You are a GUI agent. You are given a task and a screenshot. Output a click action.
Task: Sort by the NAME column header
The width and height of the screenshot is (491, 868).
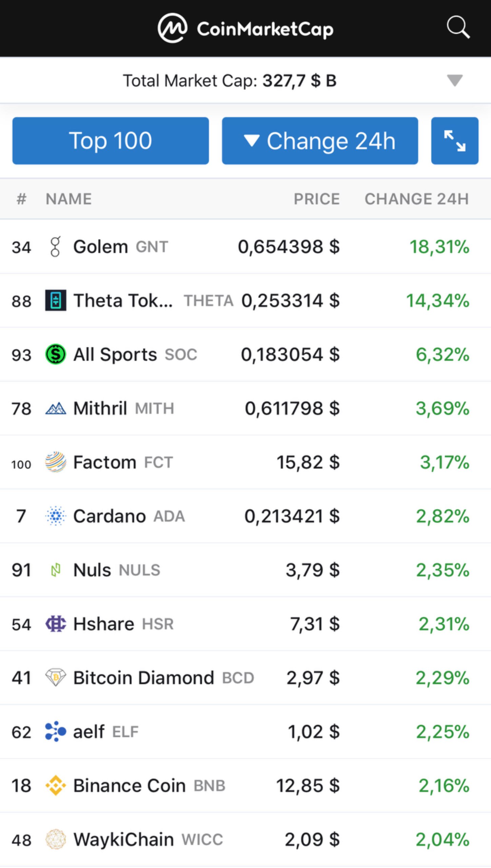click(69, 199)
